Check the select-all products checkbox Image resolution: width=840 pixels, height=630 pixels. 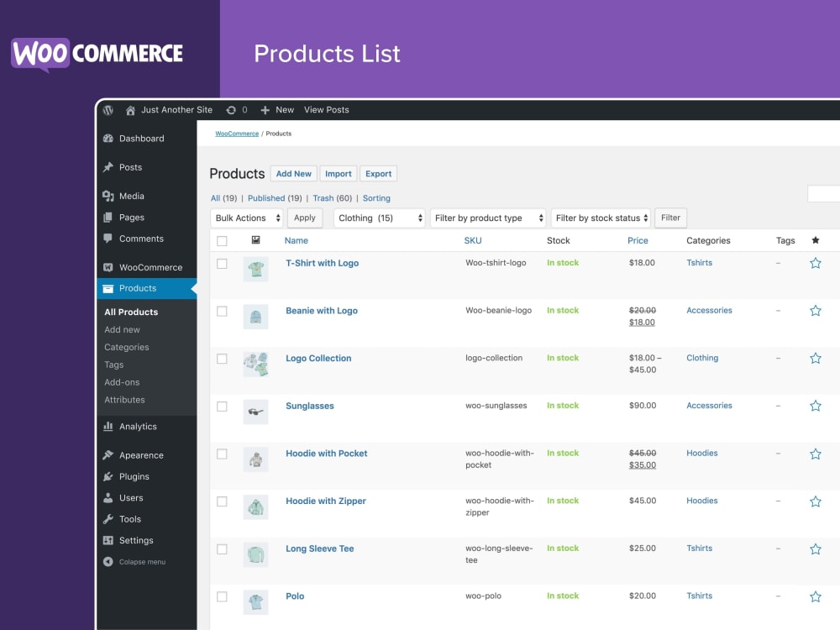point(222,240)
